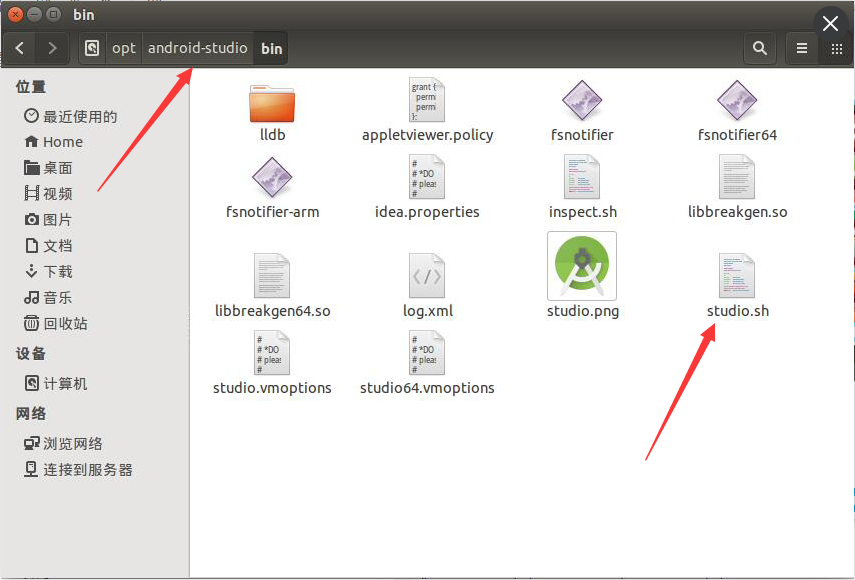Select the libbreakgen64.so library icon
Viewport: 855px width, 580px height.
point(272,276)
